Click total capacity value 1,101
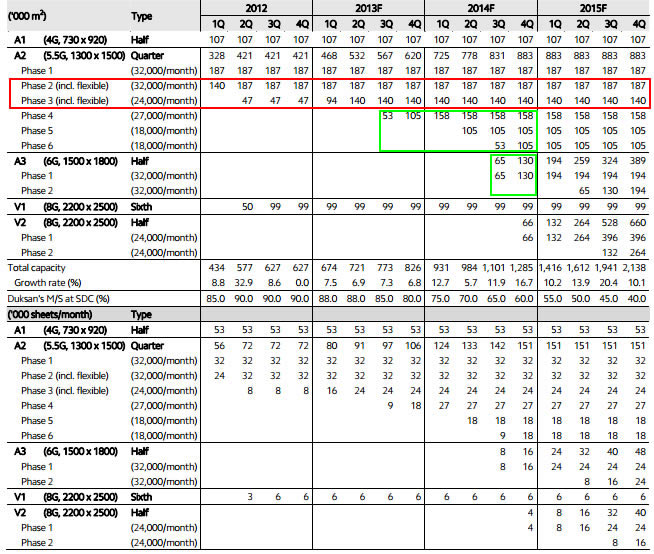Screen dimensions: 654x554 pos(494,268)
